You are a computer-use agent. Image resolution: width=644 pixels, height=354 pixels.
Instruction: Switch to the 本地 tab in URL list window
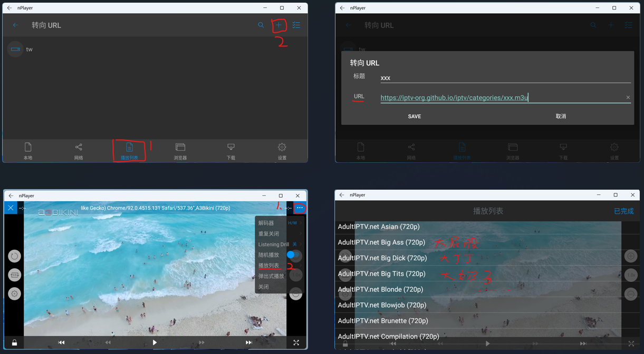coord(28,151)
